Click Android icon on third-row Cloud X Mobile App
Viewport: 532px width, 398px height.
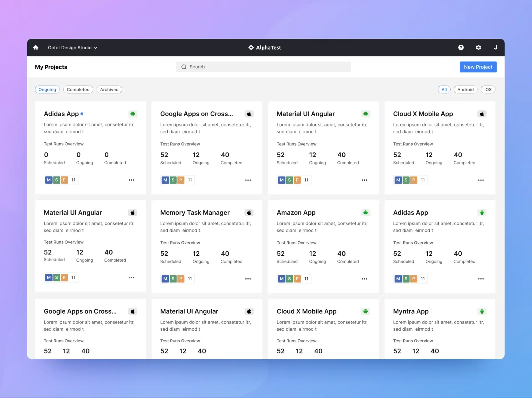point(365,311)
